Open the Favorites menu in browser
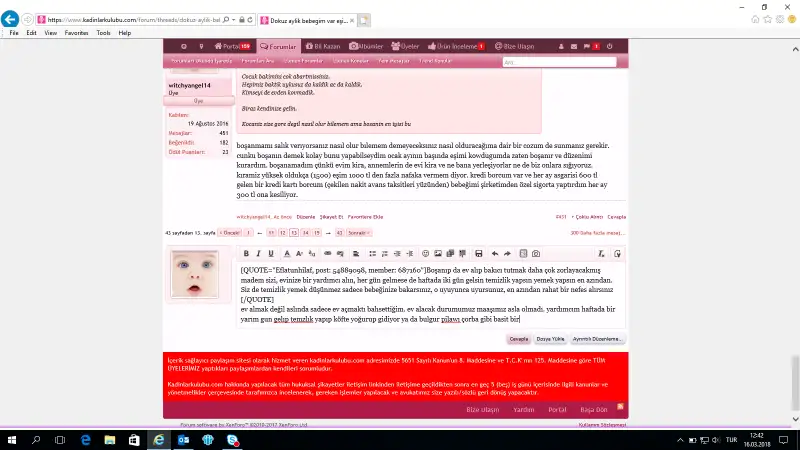Viewport: 800px width, 450px height. pyautogui.click(x=76, y=32)
